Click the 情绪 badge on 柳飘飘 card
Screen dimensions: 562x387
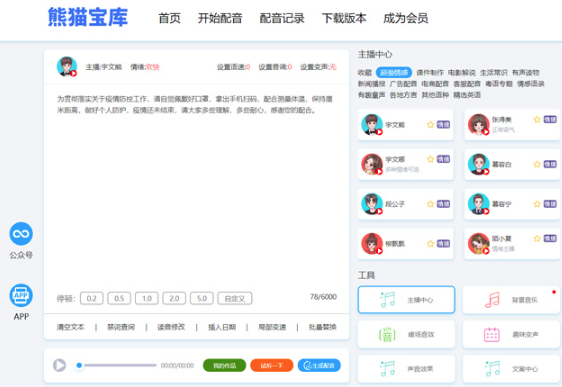443,244
